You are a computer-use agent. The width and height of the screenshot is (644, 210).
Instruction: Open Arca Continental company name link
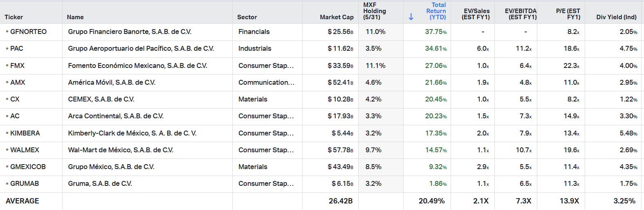116,116
